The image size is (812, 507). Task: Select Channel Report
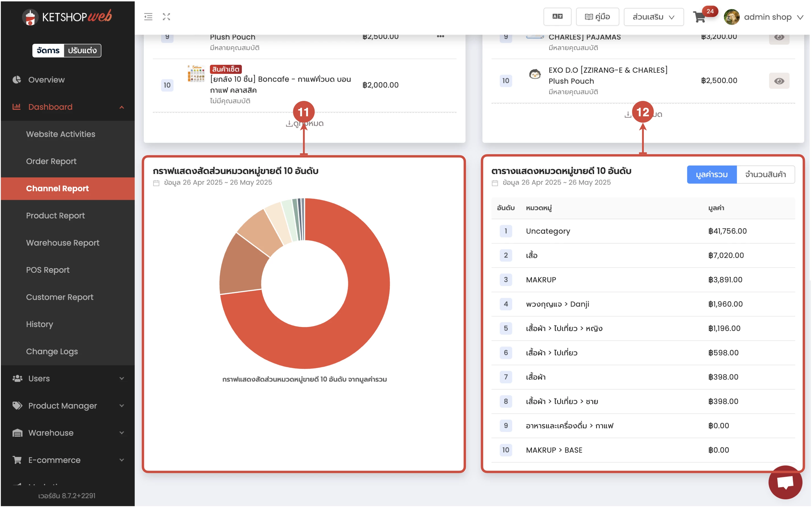[68, 189]
